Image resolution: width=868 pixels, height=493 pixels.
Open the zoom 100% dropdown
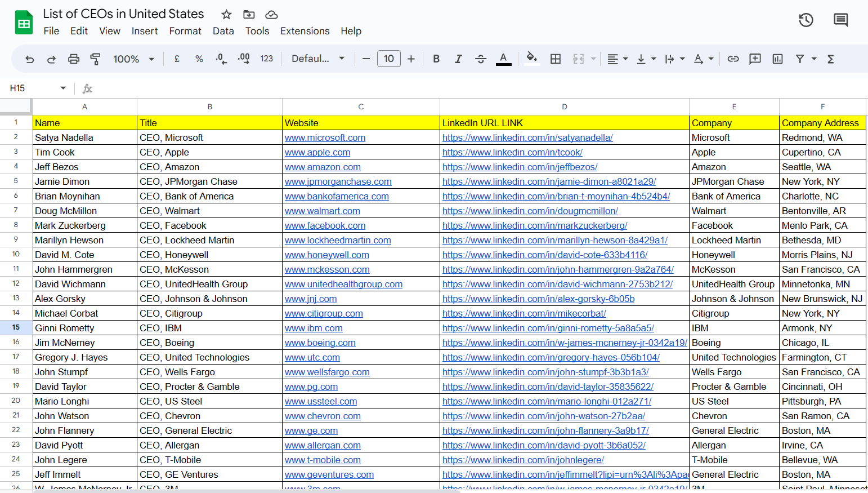tap(134, 59)
